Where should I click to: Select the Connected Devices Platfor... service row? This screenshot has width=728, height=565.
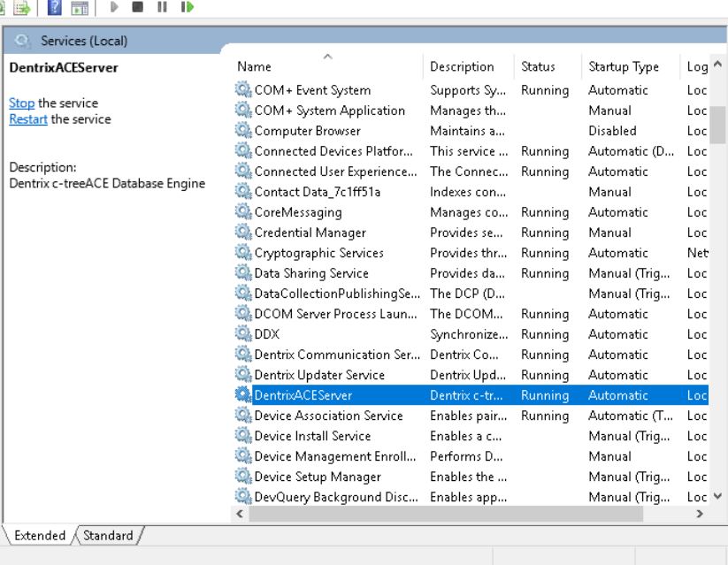(471, 151)
